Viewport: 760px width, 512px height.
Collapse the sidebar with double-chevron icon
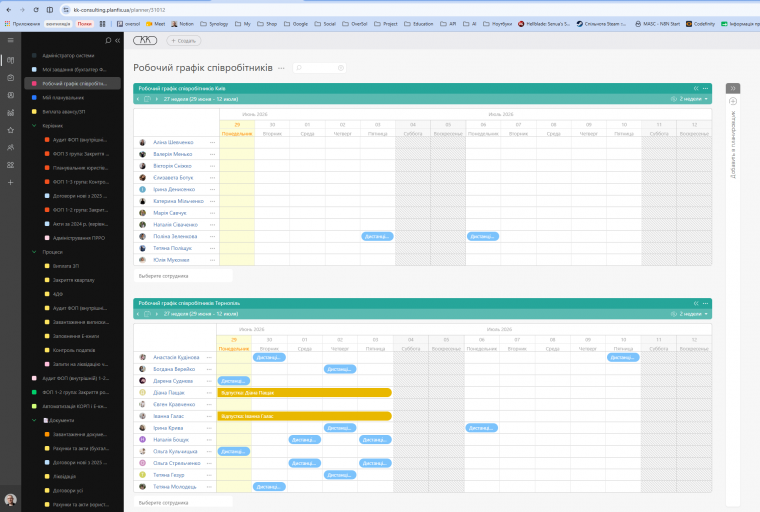(117, 40)
